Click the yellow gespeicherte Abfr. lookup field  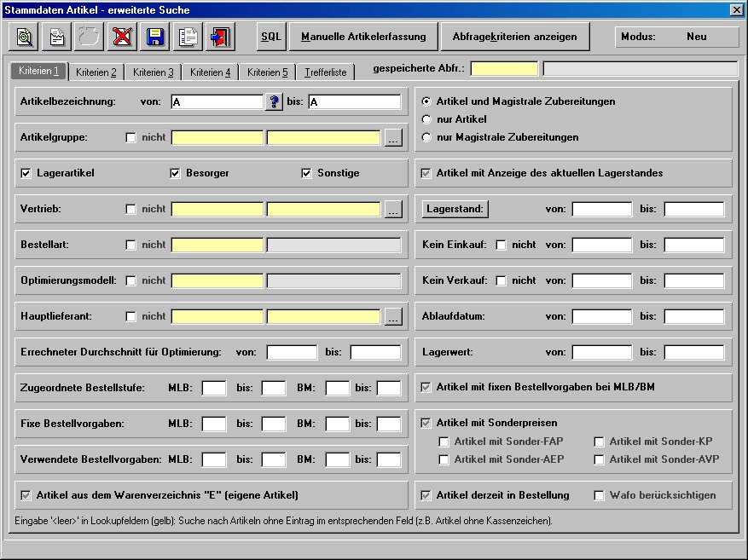coord(504,69)
